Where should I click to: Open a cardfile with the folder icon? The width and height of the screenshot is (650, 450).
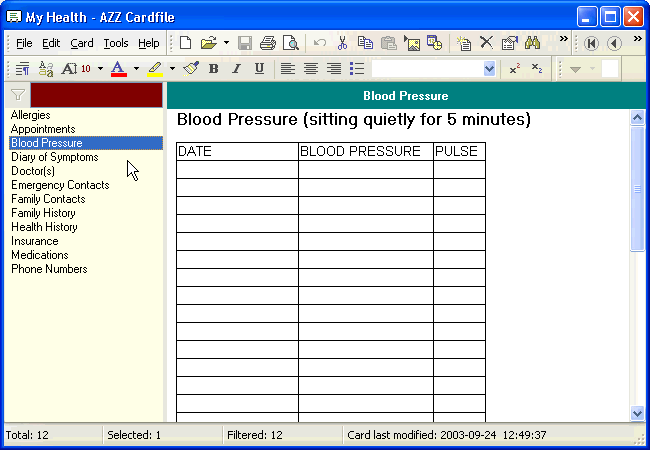pos(209,43)
